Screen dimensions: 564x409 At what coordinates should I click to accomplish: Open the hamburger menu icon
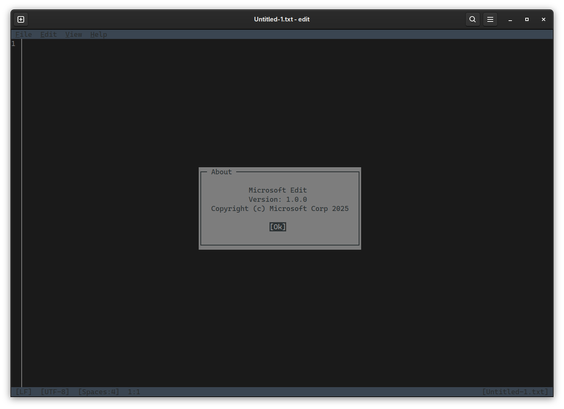pos(490,19)
